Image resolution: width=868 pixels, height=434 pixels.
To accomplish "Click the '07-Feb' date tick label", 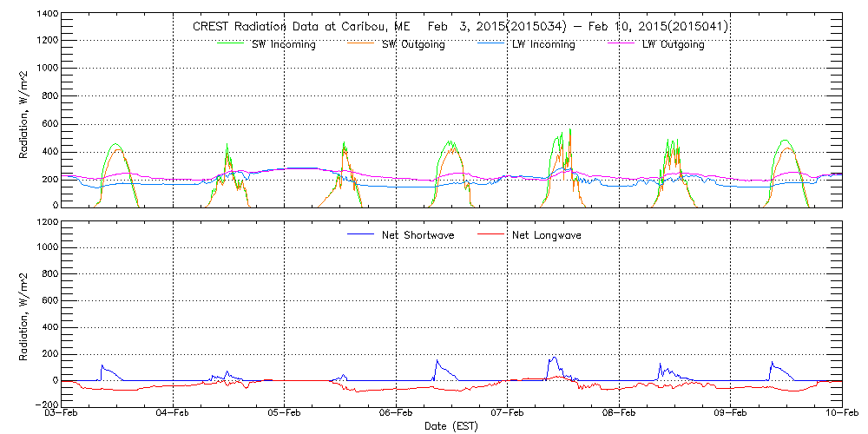I will [507, 414].
